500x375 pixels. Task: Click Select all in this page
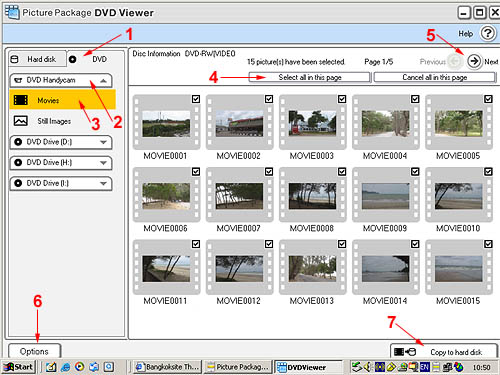(x=310, y=77)
